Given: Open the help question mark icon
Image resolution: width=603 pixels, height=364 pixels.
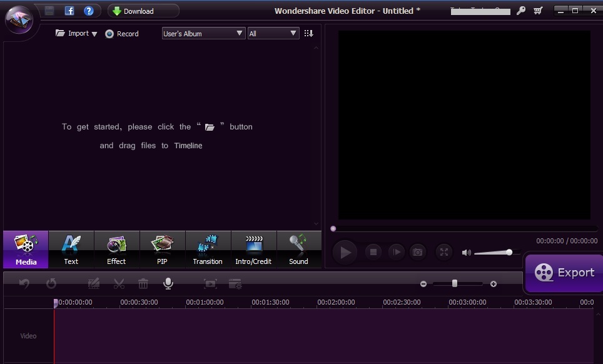Looking at the screenshot, I should pos(89,11).
